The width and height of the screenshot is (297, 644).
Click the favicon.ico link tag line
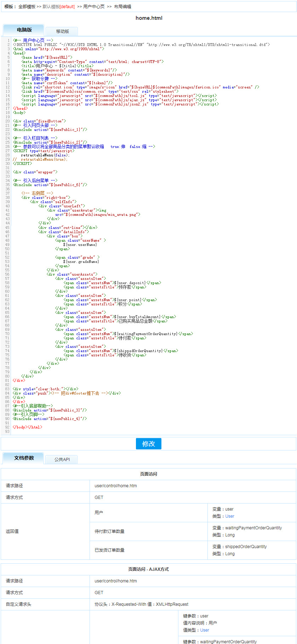(x=140, y=87)
